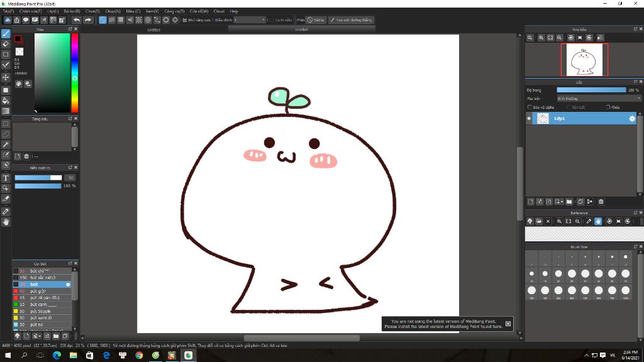The image size is (644, 362).
Task: Click the navigator canvas thumbnail
Action: 584,60
